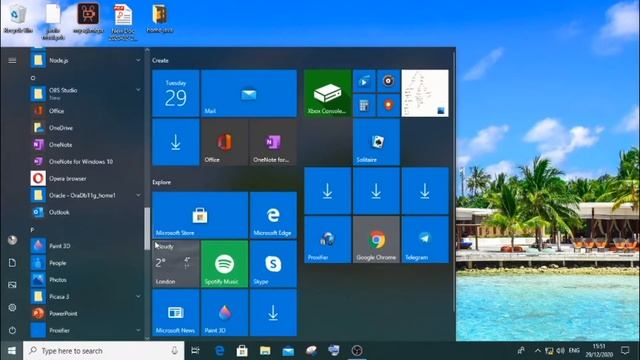Open the Google Chrome tile
The width and height of the screenshot is (640, 360).
(x=376, y=240)
